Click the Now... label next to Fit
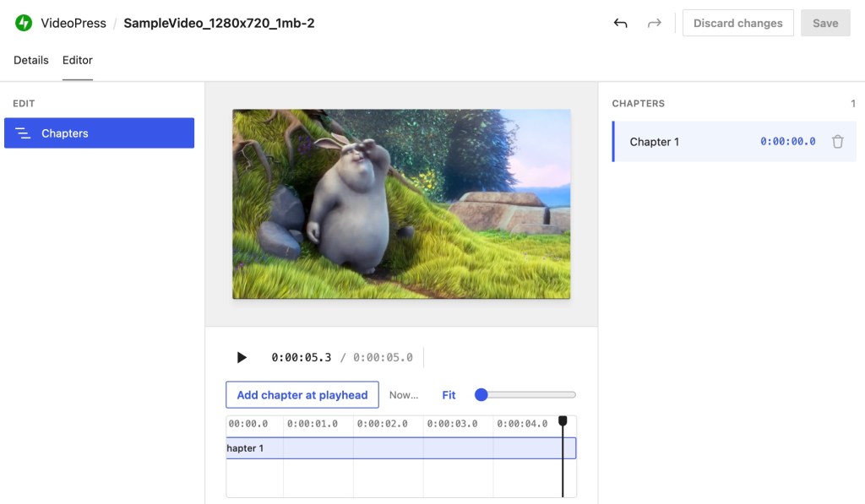 point(404,395)
